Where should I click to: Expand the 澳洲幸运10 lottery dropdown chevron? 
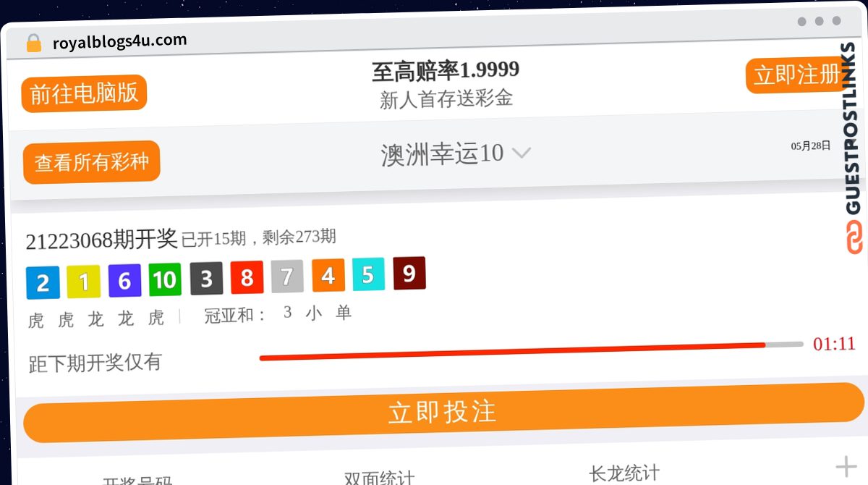522,153
